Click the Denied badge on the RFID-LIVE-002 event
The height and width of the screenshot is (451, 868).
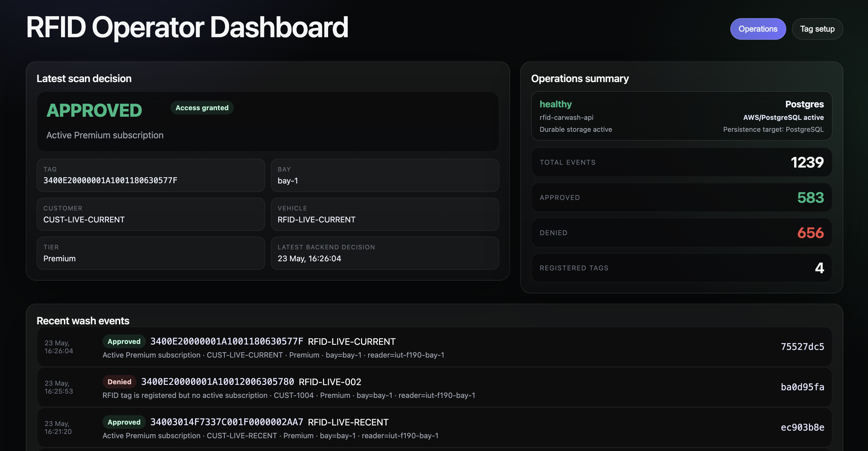119,382
